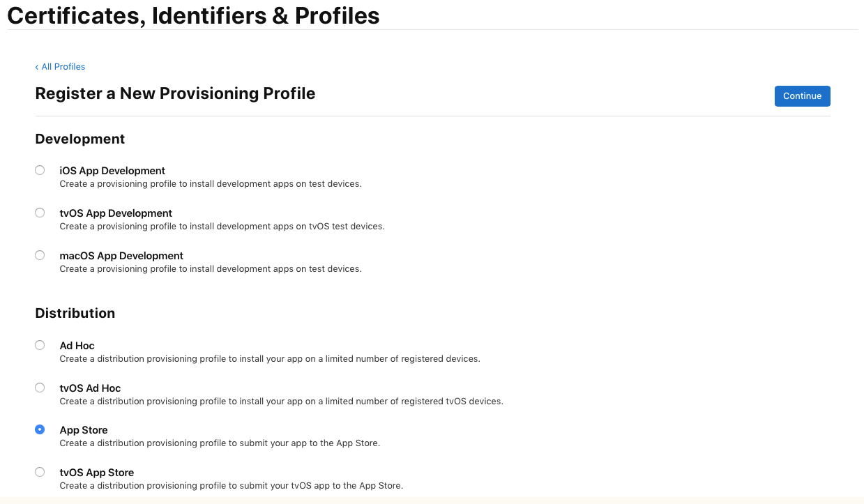The image size is (864, 504).
Task: Choose the tvOS Ad Hoc radio button
Action: [40, 388]
